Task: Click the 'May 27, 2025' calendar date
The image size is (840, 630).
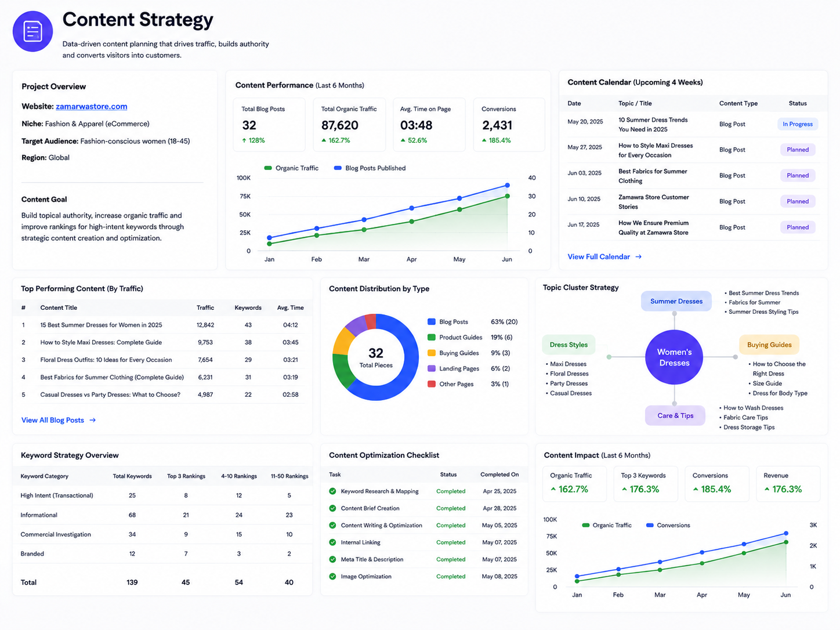Action: [585, 147]
